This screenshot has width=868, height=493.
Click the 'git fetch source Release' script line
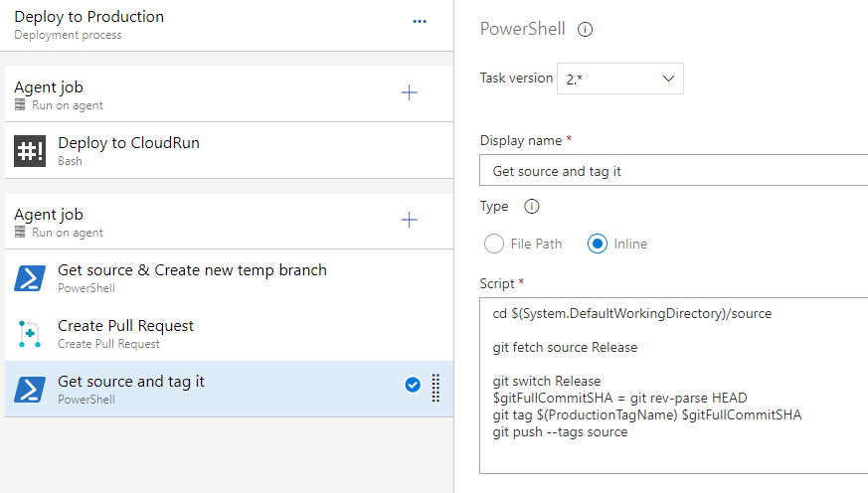[565, 348]
